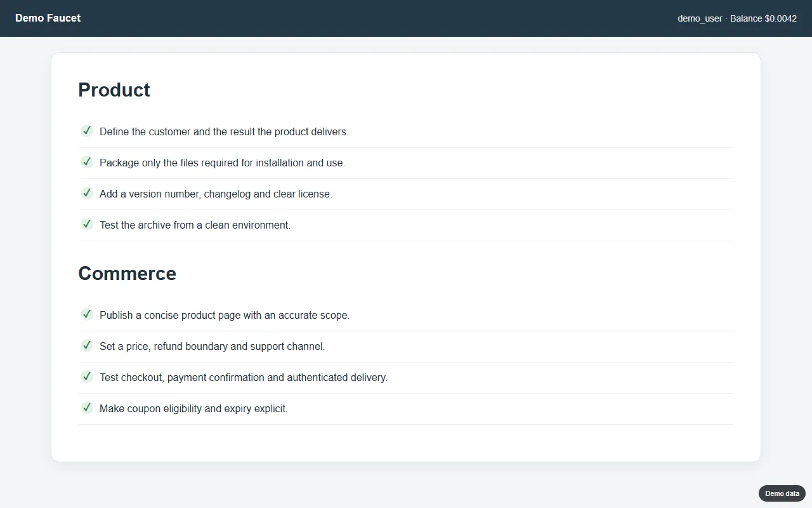Open the demo_user balance account label
The image size is (812, 508).
pyautogui.click(x=737, y=18)
